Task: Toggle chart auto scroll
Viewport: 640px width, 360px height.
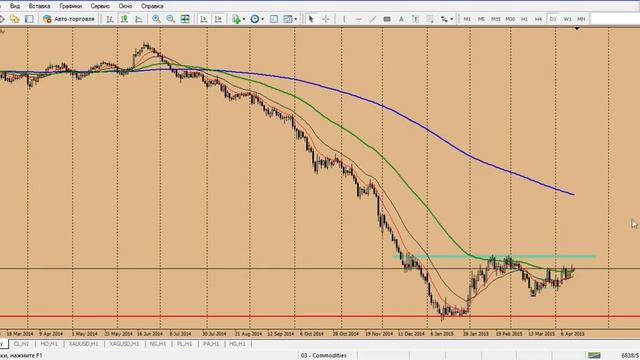Action: (203, 19)
